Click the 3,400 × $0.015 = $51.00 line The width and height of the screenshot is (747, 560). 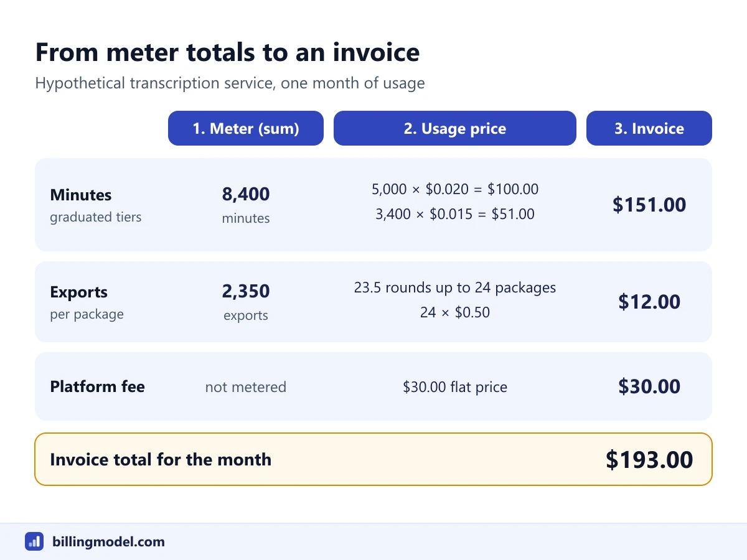[x=455, y=214]
